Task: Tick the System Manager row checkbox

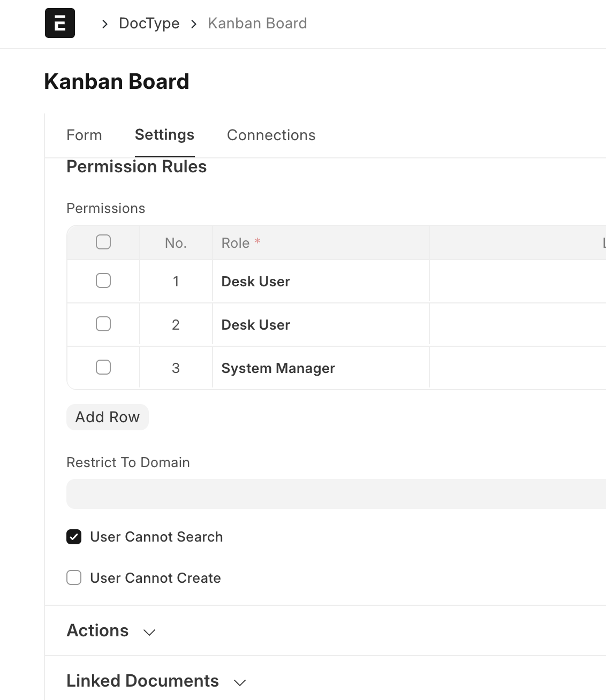Action: point(103,367)
